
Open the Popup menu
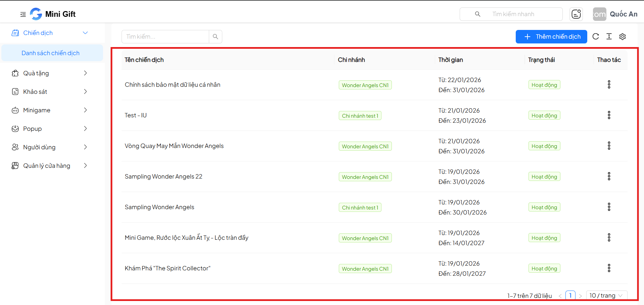coord(52,129)
